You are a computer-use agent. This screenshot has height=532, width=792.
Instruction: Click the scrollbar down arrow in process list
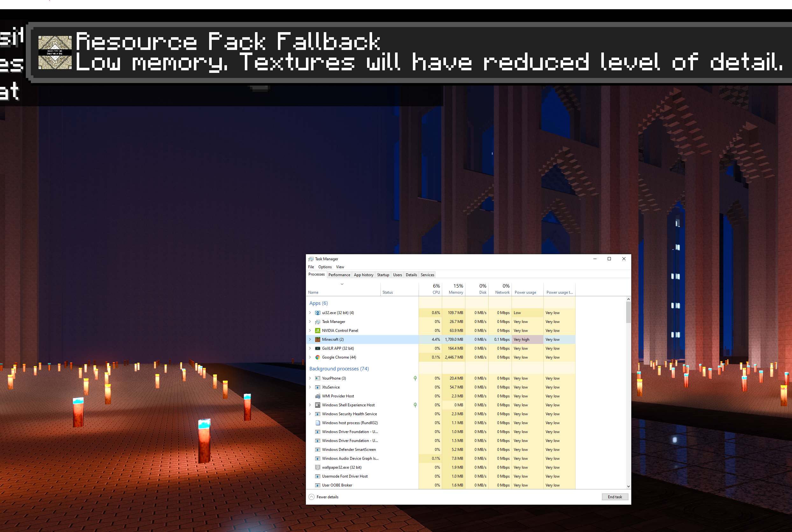628,486
